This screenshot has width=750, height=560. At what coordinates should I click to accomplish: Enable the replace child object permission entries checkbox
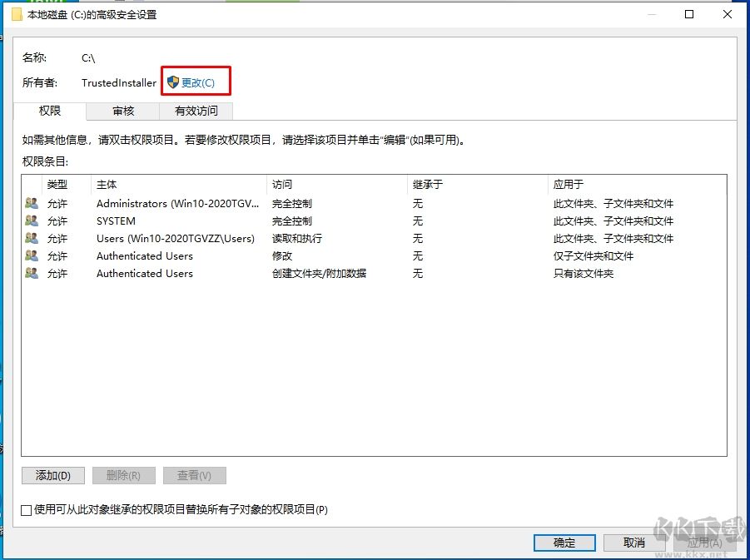point(24,510)
